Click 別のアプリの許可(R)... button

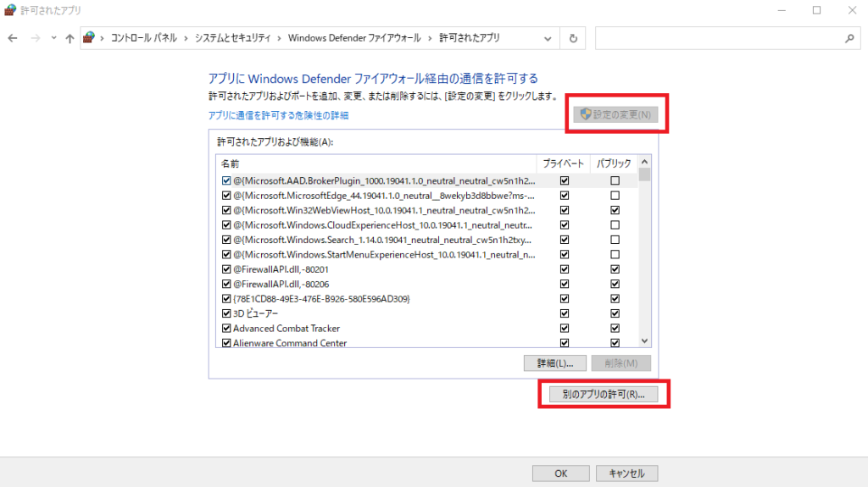(604, 394)
